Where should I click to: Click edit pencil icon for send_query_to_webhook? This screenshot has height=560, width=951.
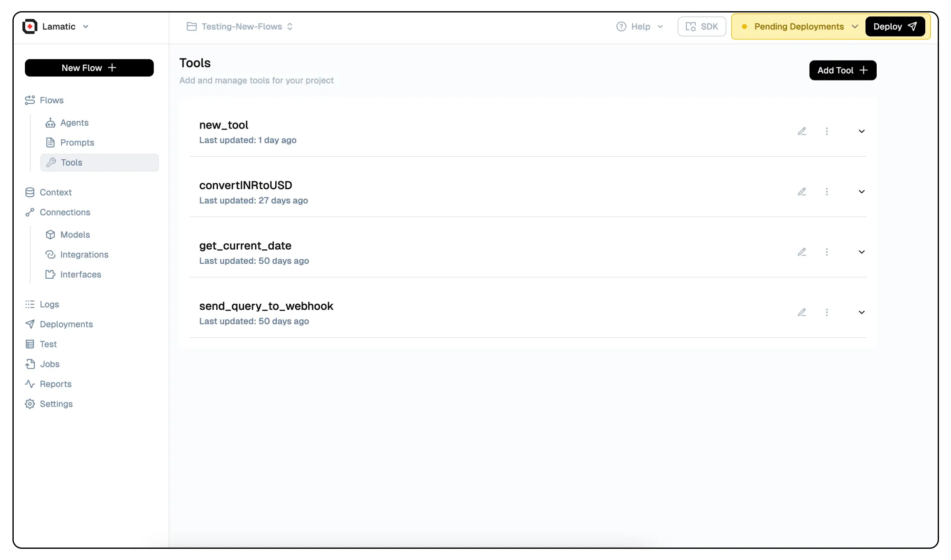802,312
